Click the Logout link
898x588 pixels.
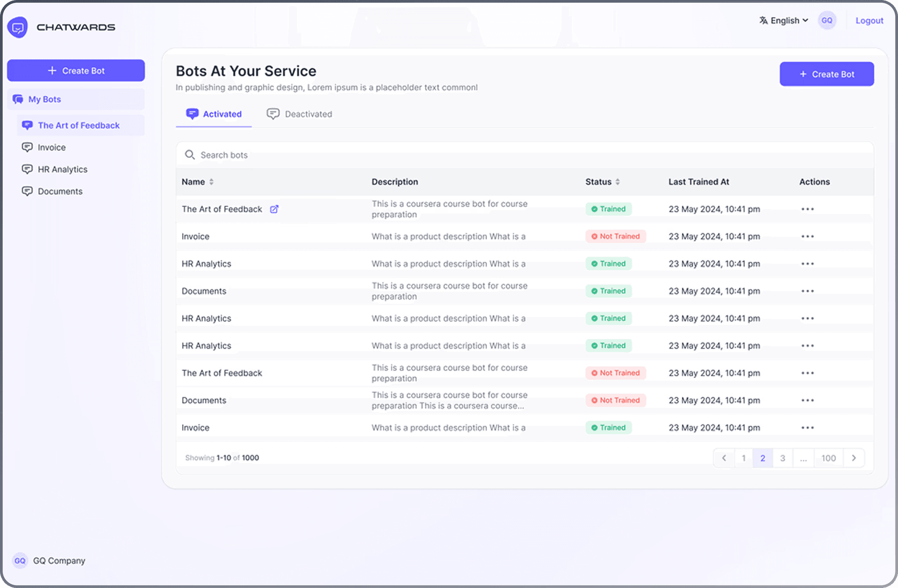pos(869,21)
